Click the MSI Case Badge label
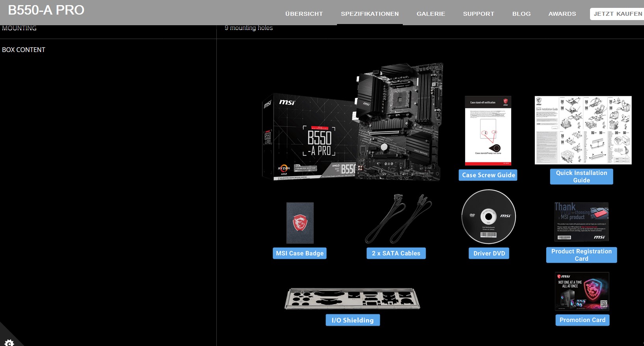This screenshot has width=644, height=346. 300,253
